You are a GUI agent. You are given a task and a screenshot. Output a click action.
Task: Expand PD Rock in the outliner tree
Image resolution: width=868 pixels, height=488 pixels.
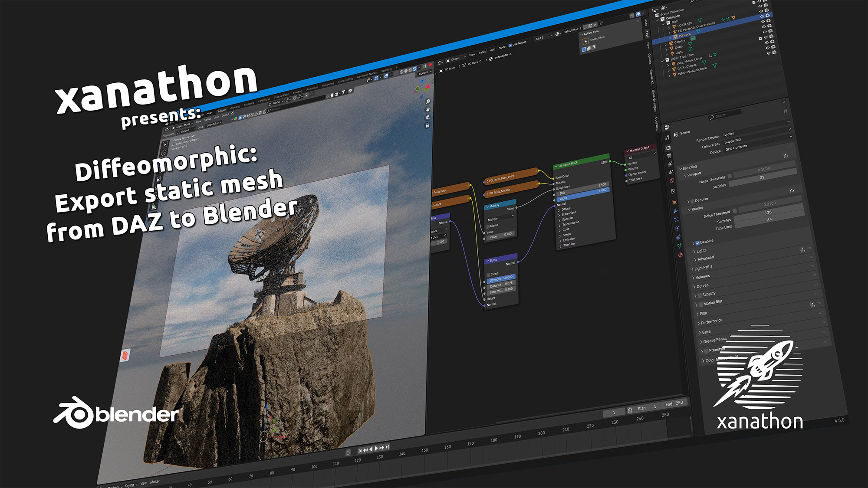(670, 38)
